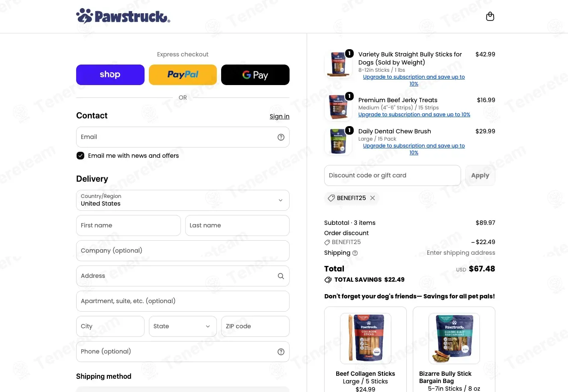
Task: Open the Country/Region dropdown
Action: click(x=183, y=200)
